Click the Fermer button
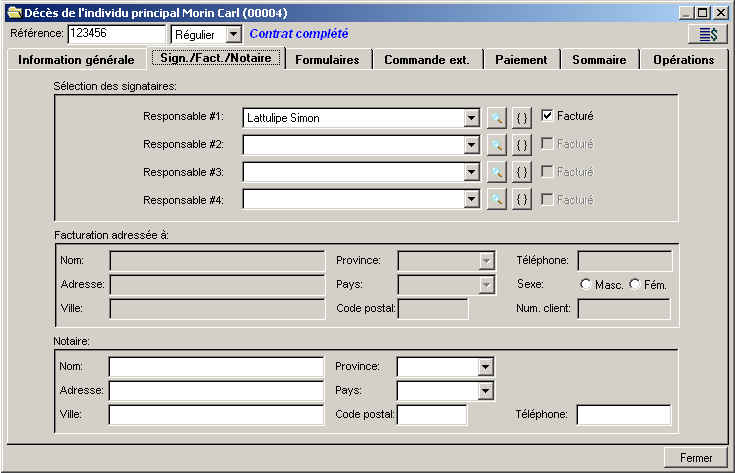This screenshot has height=473, width=735. point(696,458)
